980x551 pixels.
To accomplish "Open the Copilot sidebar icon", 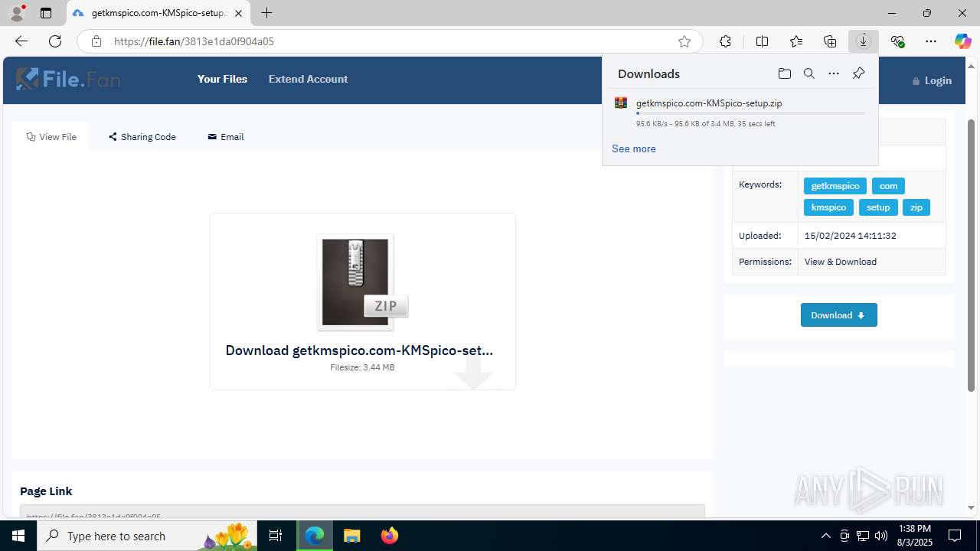I will point(962,41).
